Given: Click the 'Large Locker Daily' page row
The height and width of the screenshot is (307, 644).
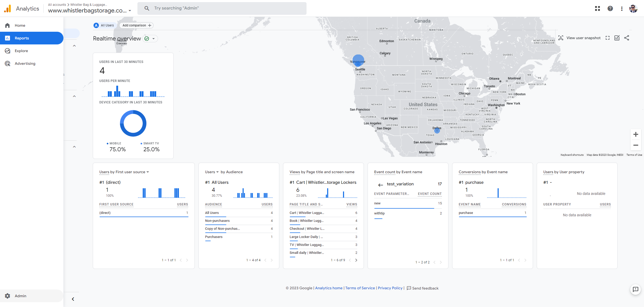Looking at the screenshot, I should coord(323,237).
